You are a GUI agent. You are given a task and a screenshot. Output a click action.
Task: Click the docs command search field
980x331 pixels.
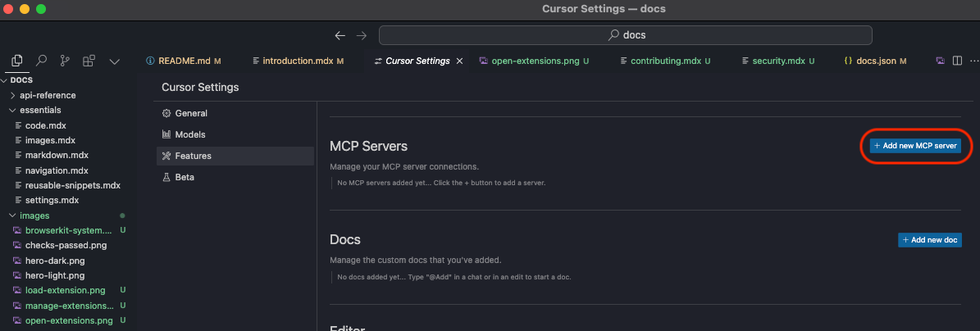pos(626,35)
